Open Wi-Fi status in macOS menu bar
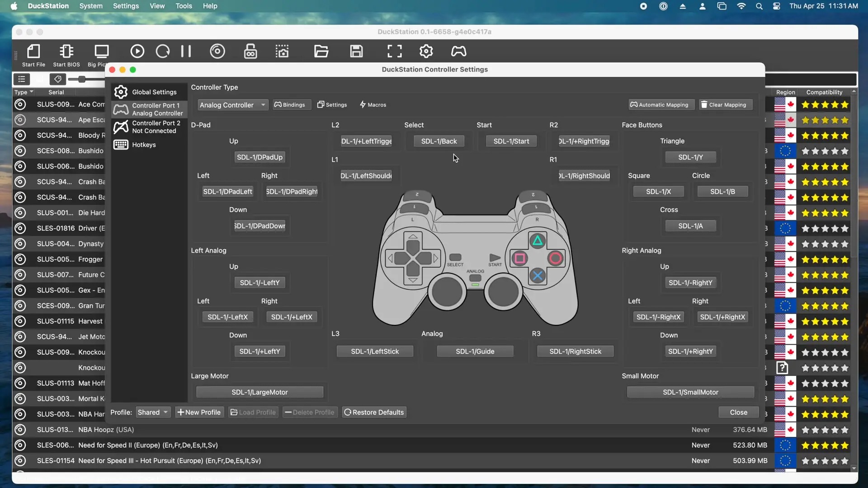Image resolution: width=868 pixels, height=488 pixels. point(741,6)
